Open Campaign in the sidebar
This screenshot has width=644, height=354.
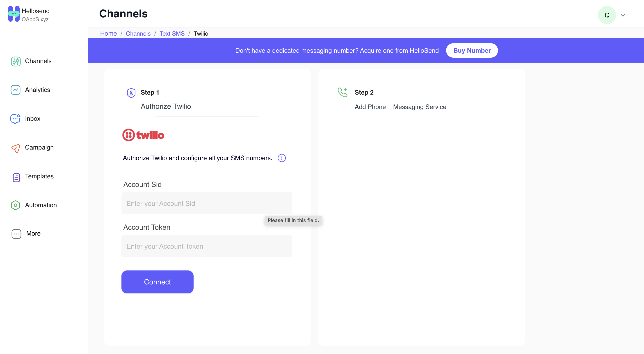pyautogui.click(x=39, y=147)
